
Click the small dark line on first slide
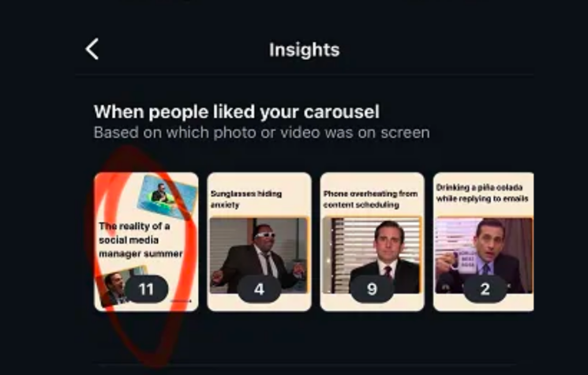tap(181, 301)
